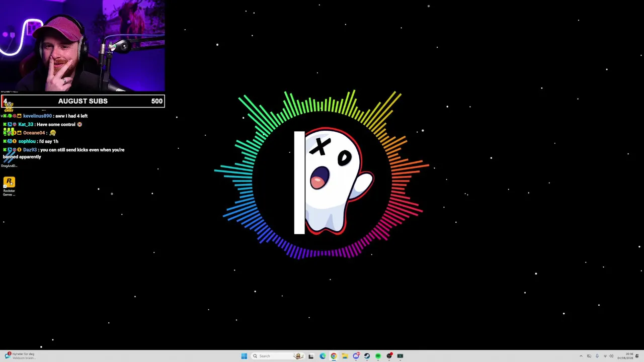644x362 pixels.
Task: Open Discord from the taskbar
Action: tap(356, 356)
